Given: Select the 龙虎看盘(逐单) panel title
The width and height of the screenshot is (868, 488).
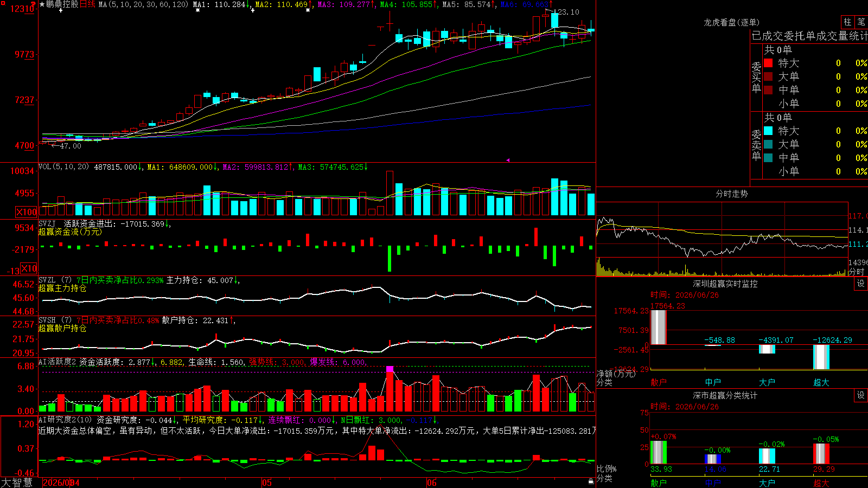Looking at the screenshot, I should 732,22.
